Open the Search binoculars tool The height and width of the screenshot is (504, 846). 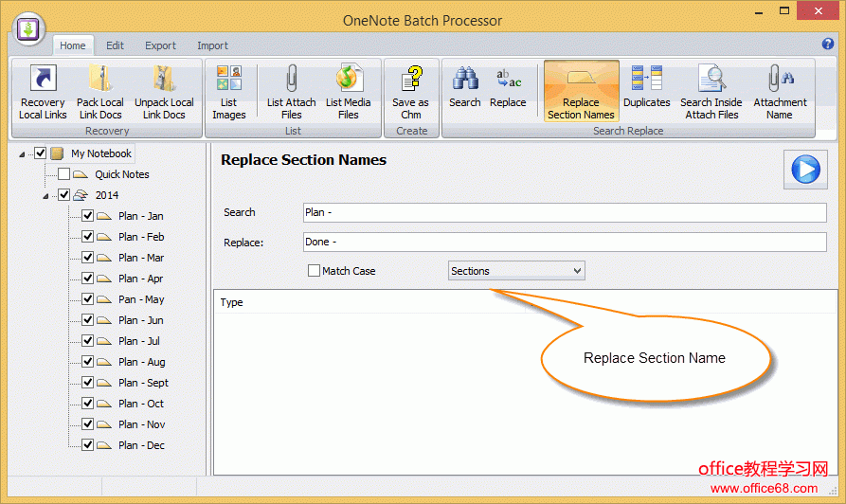(464, 87)
